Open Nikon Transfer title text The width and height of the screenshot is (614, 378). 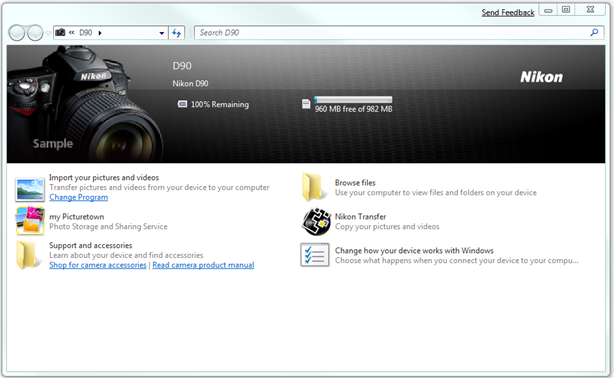360,217
